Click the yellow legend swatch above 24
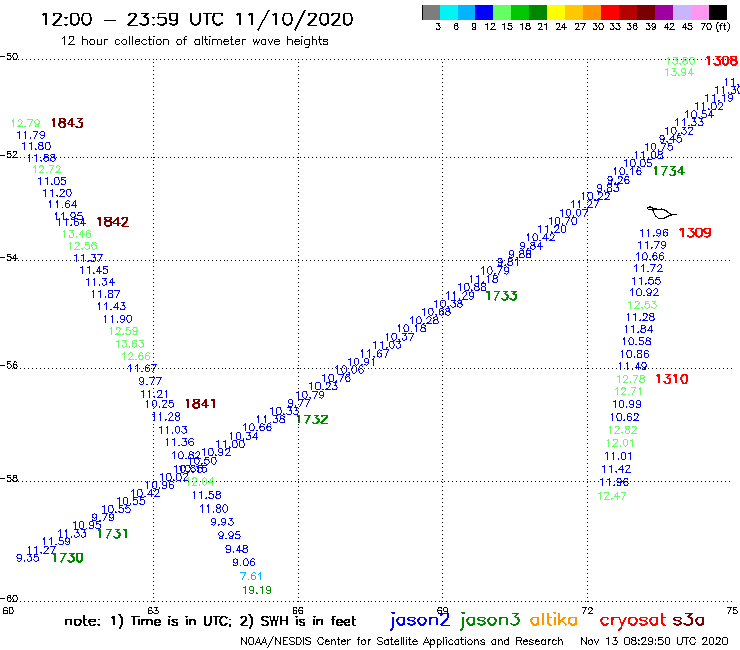This screenshot has width=740, height=650. [x=555, y=12]
